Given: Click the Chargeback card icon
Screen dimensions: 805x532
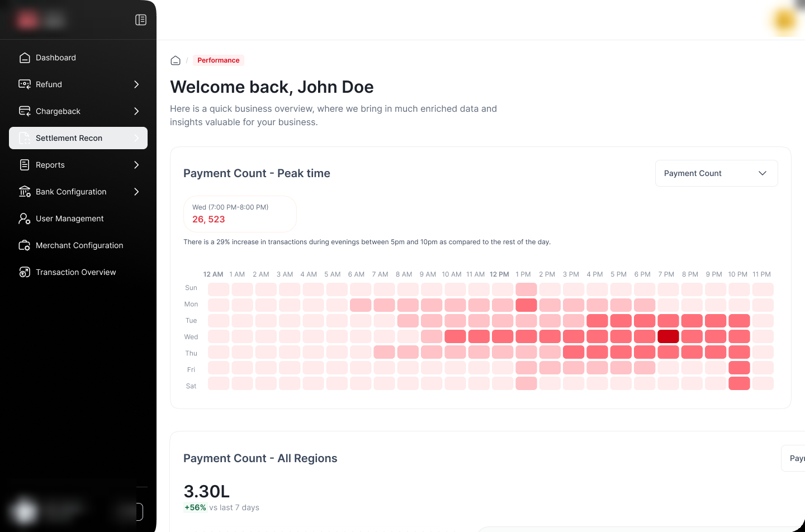Looking at the screenshot, I should [25, 111].
